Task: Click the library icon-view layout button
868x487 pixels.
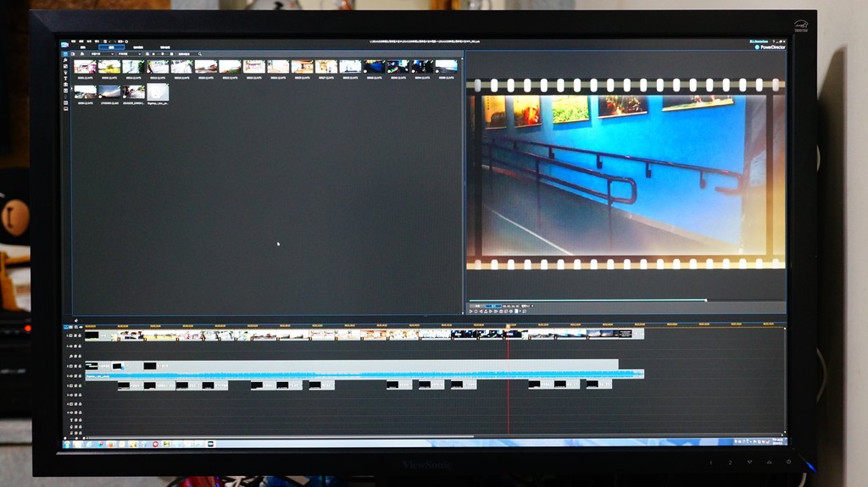Action: (147, 53)
